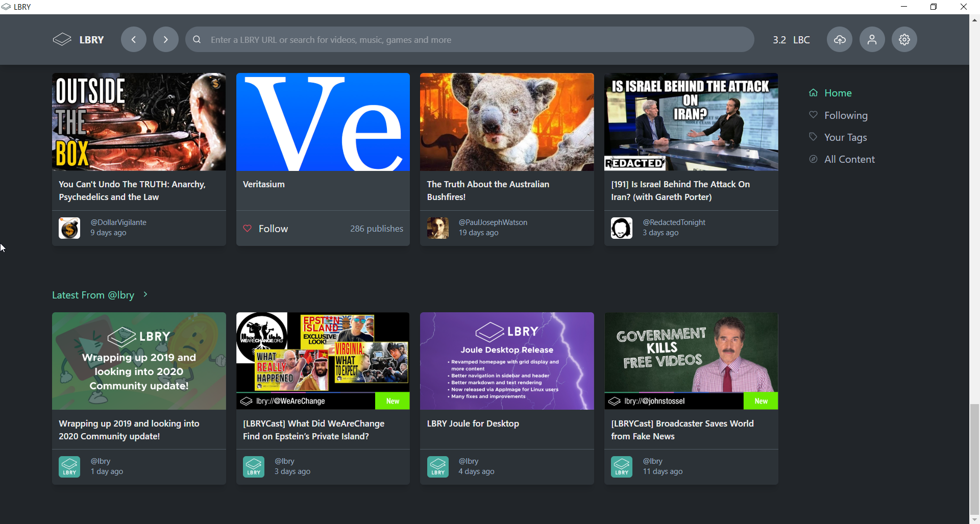
Task: Click title 'The Truth About the Australian Bushfires!'
Action: pos(488,190)
